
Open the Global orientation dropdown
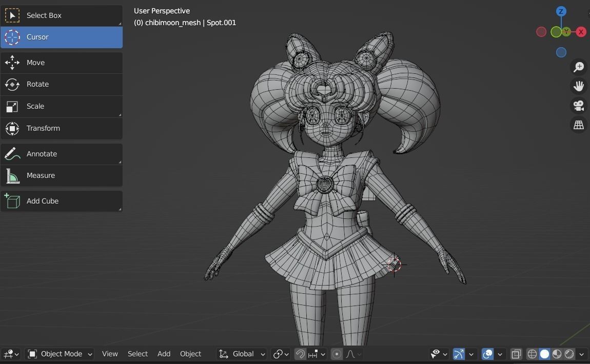pyautogui.click(x=242, y=354)
